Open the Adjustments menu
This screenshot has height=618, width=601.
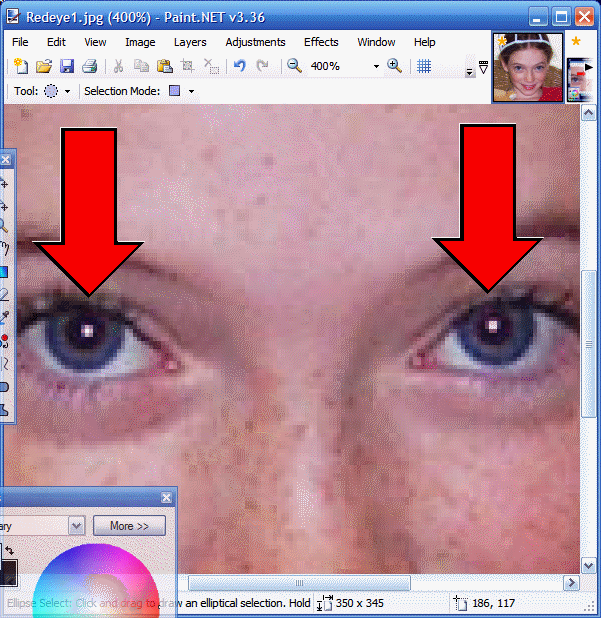tap(255, 42)
